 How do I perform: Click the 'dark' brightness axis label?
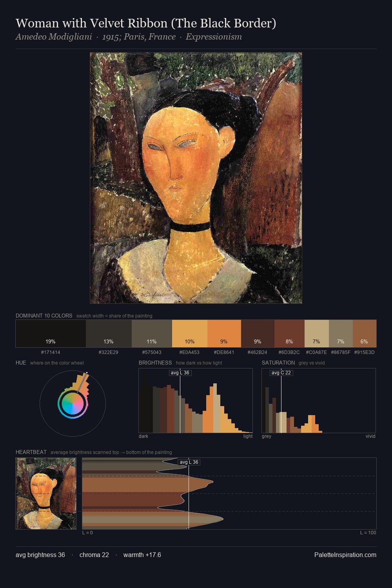coord(143,436)
